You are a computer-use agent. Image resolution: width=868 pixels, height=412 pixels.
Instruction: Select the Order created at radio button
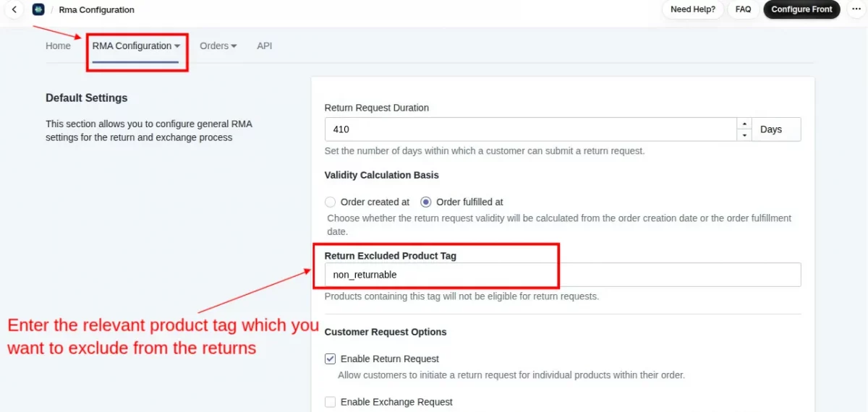click(x=330, y=202)
